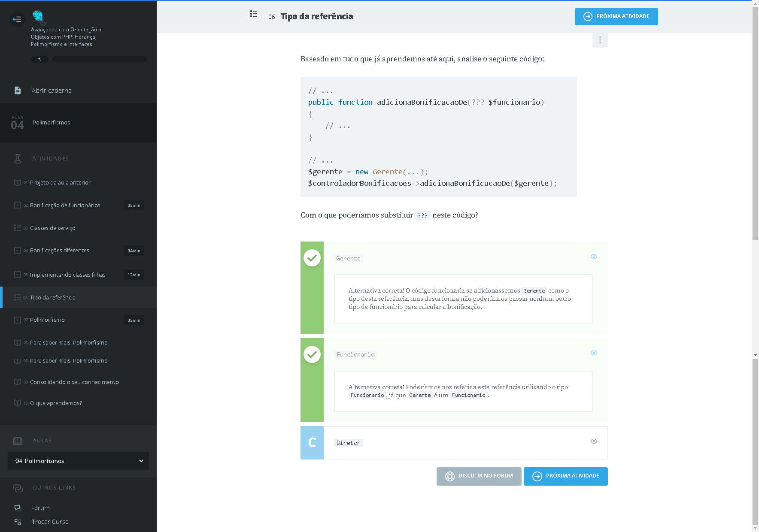Viewport: 759px width, 532px height.
Task: Click the Trocar Curso icon
Action: point(18,522)
